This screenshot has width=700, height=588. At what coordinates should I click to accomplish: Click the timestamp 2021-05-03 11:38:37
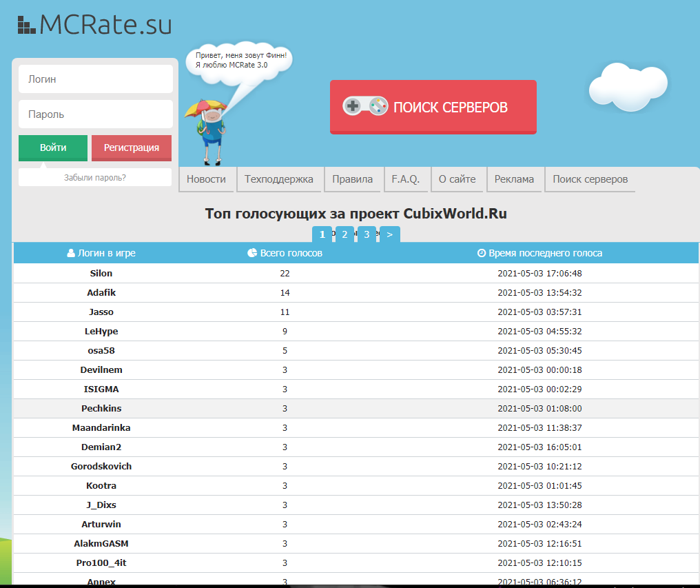(x=539, y=427)
